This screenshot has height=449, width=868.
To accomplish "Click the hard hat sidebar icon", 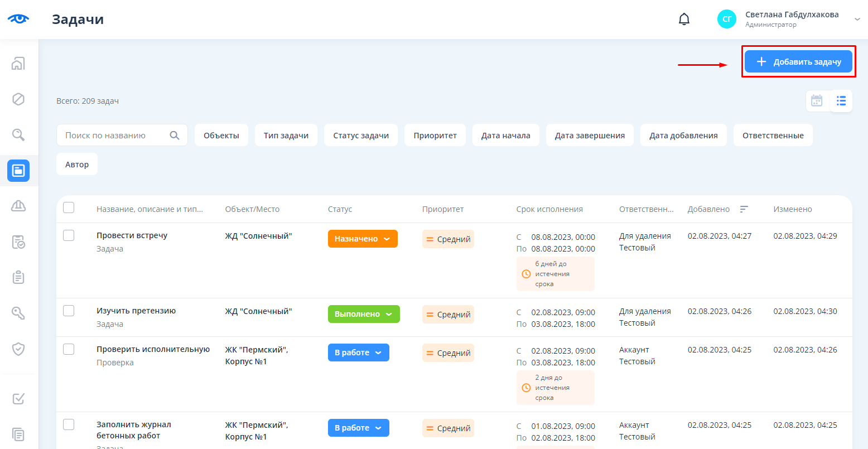I will coord(18,206).
